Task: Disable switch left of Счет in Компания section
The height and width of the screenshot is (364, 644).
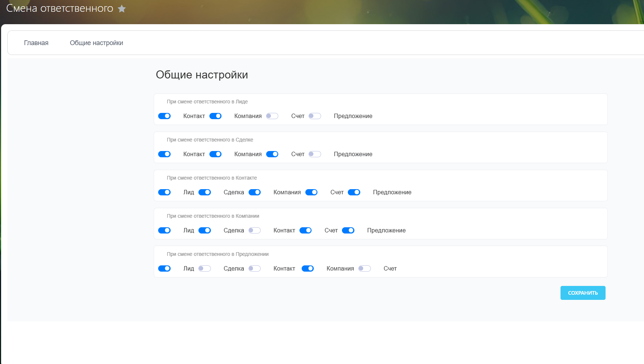Action: click(x=305, y=231)
